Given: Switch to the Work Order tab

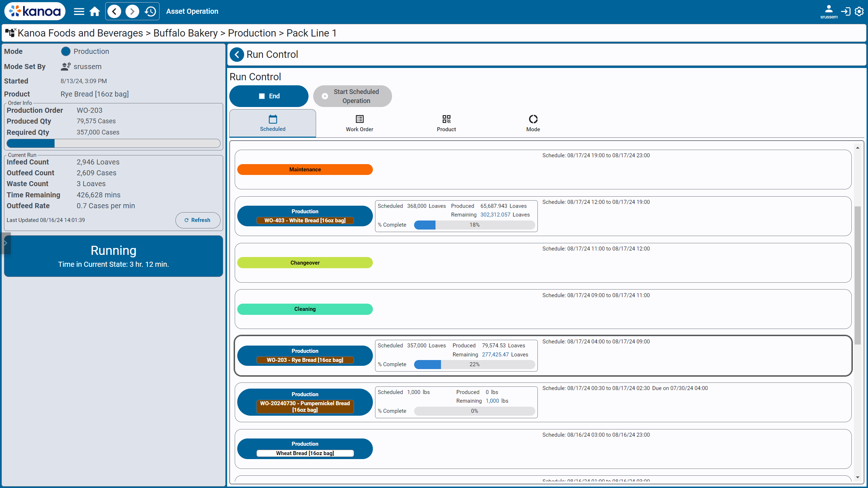Looking at the screenshot, I should tap(359, 123).
